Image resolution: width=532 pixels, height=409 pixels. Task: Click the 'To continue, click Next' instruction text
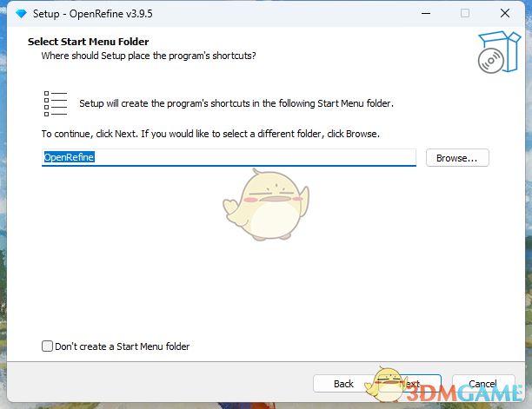coord(210,135)
